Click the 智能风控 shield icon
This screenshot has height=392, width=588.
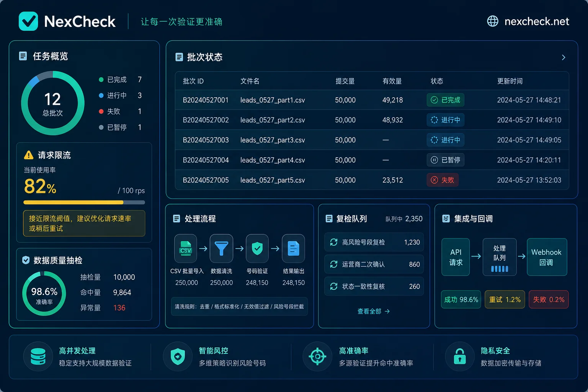[x=178, y=356]
